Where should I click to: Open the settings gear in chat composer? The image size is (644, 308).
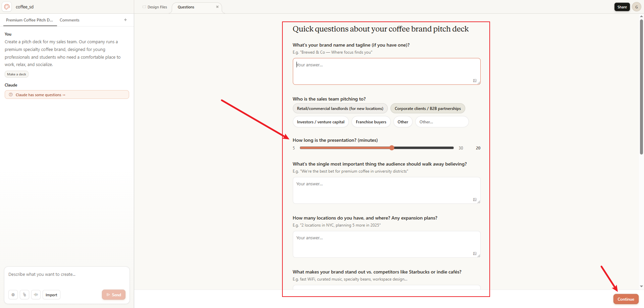tap(13, 295)
